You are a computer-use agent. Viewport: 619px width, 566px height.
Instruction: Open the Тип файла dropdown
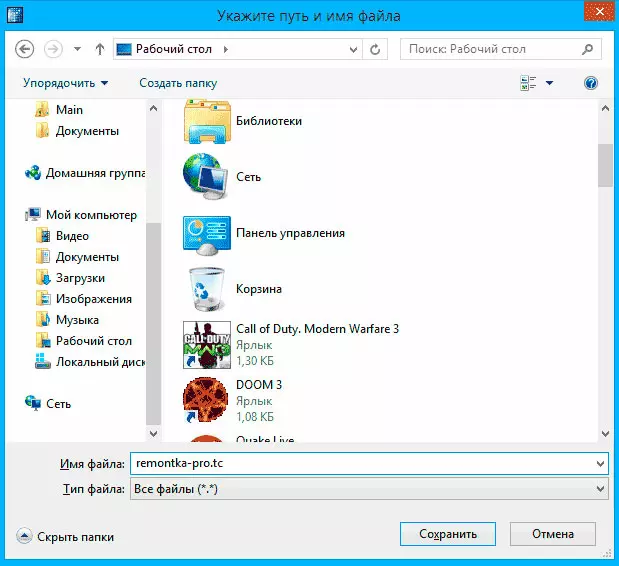[368, 488]
